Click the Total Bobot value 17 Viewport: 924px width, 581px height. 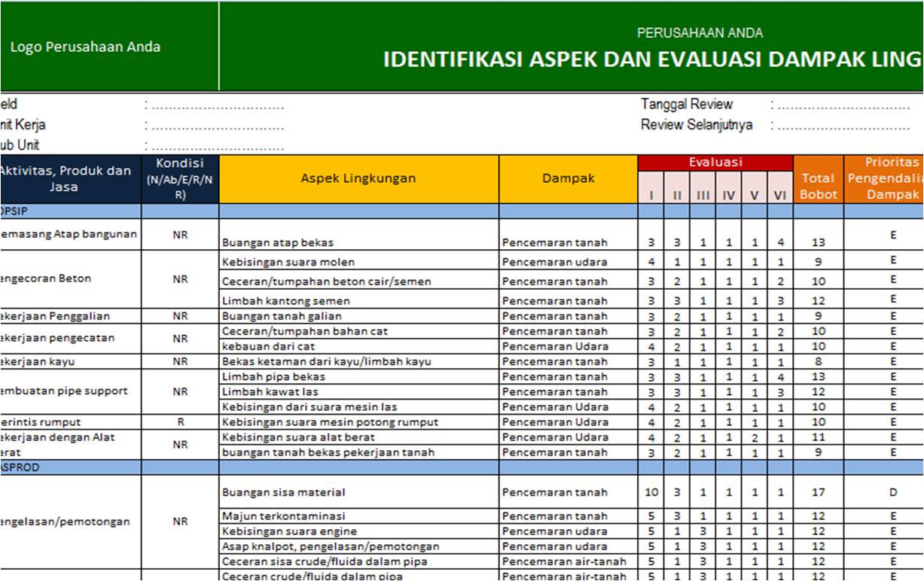[x=818, y=492]
